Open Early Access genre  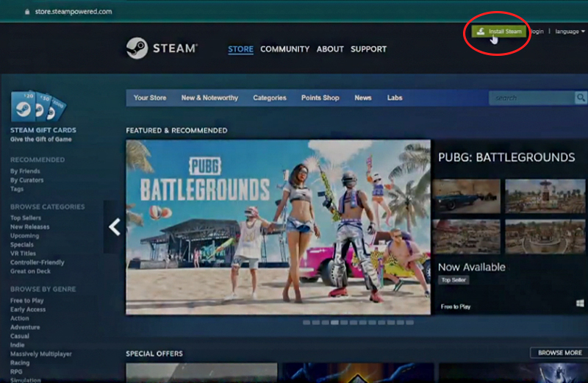[x=28, y=309]
